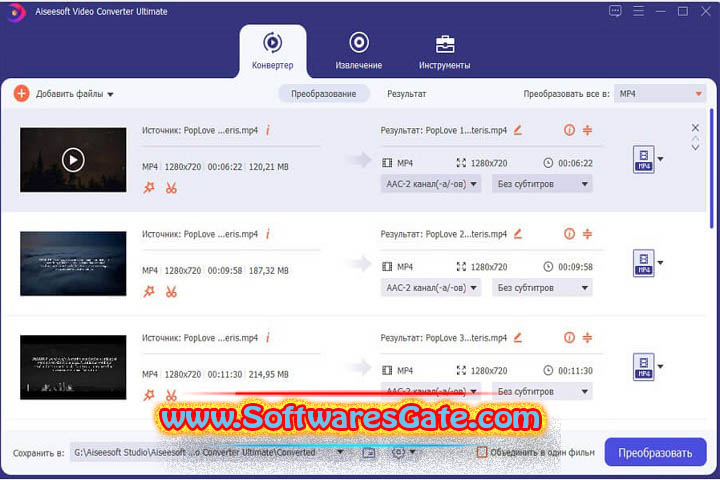Click compress icon for PopLove 2 result
The width and height of the screenshot is (720, 480).
point(587,234)
